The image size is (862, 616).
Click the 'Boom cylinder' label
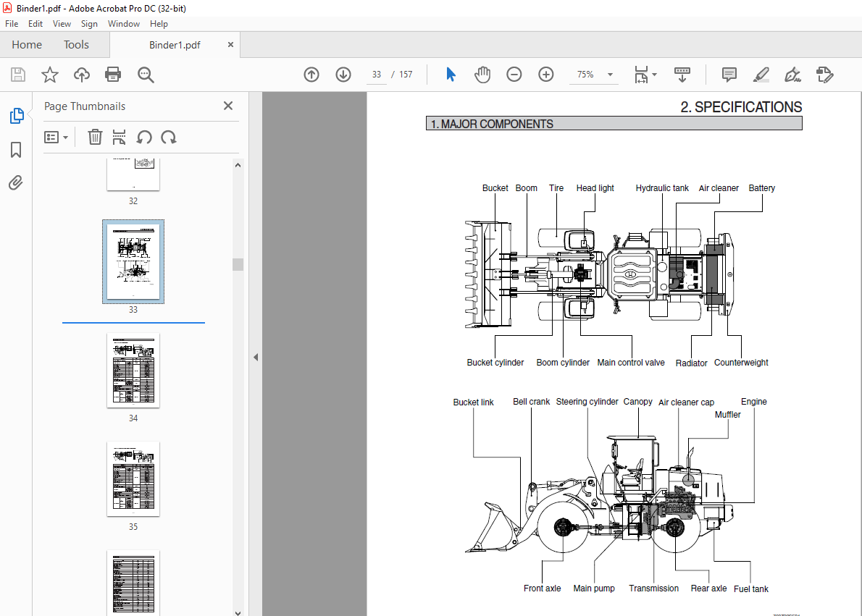click(563, 363)
